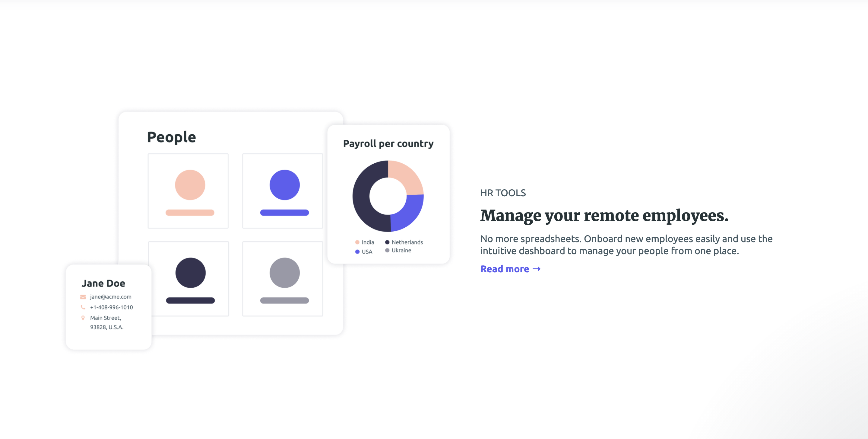Click the Payroll per country donut chart
Viewport: 868px width, 439px height.
[x=388, y=196]
